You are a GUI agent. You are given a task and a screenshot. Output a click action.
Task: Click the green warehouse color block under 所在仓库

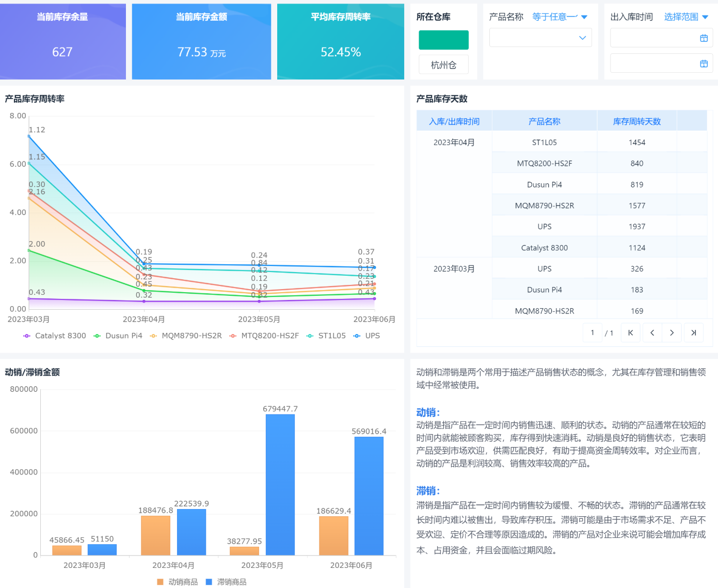click(x=443, y=39)
